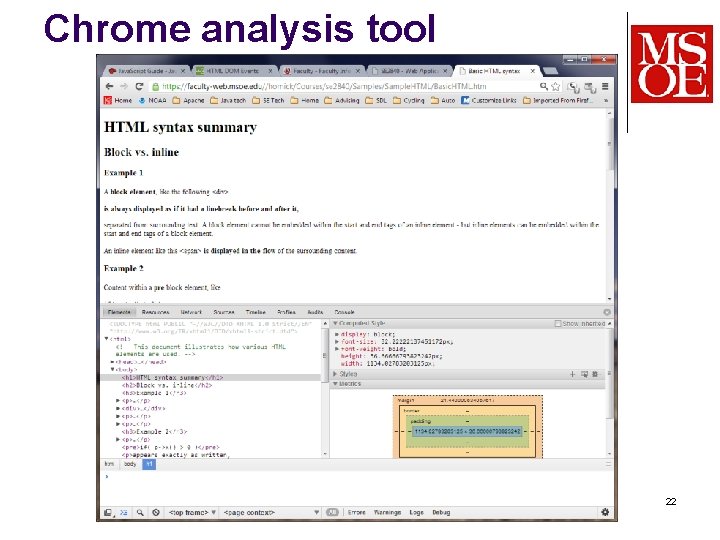Switch to the Network panel tab

pyautogui.click(x=191, y=312)
